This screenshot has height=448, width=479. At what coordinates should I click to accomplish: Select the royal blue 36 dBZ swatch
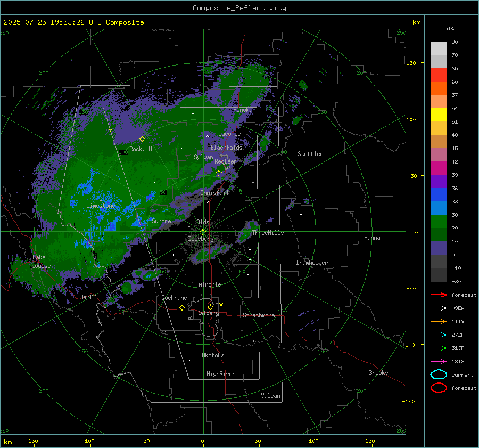[439, 195]
